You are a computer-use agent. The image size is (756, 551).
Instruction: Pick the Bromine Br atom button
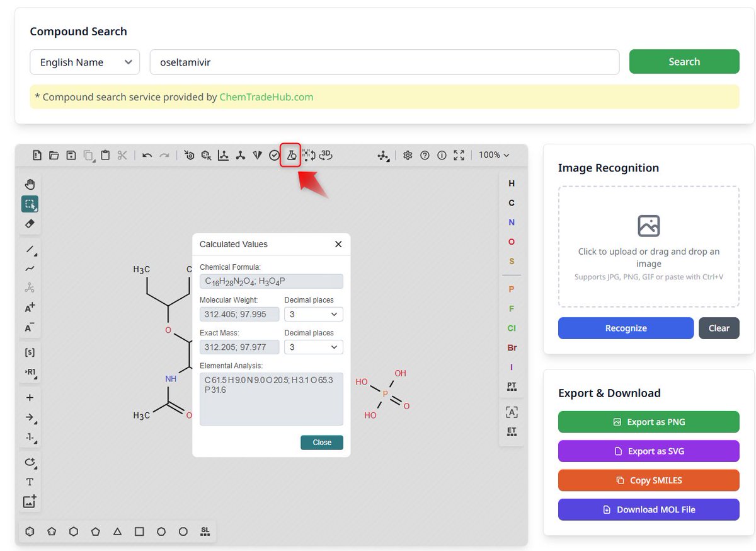coord(512,347)
